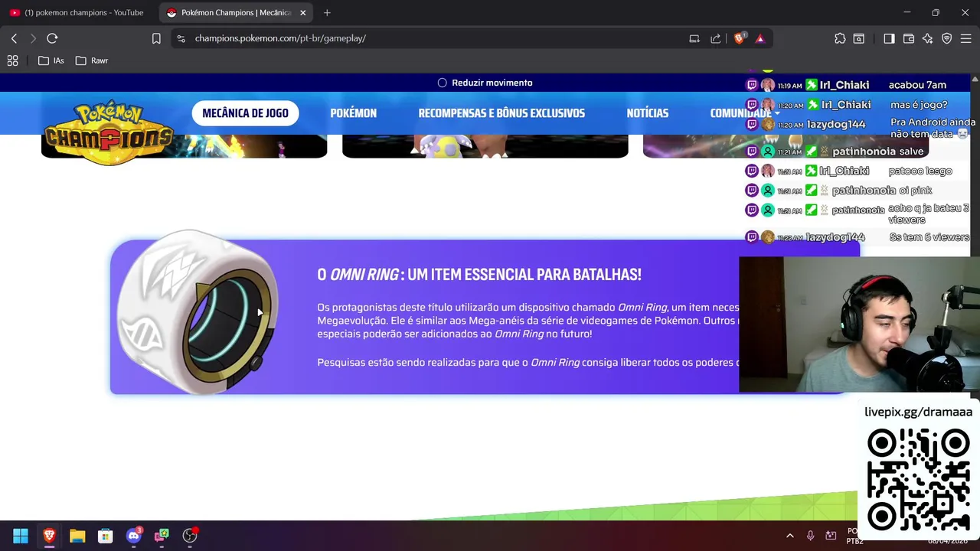
Task: Open the extensions puzzle icon
Action: pyautogui.click(x=840, y=38)
